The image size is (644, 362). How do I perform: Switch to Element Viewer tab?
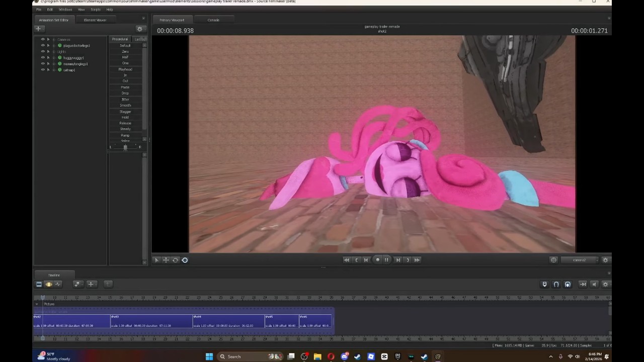point(95,20)
